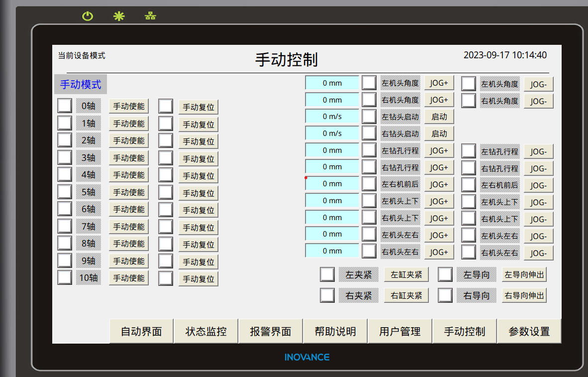The width and height of the screenshot is (588, 377).
Task: Switch to the 自动界面 tab
Action: click(x=142, y=331)
